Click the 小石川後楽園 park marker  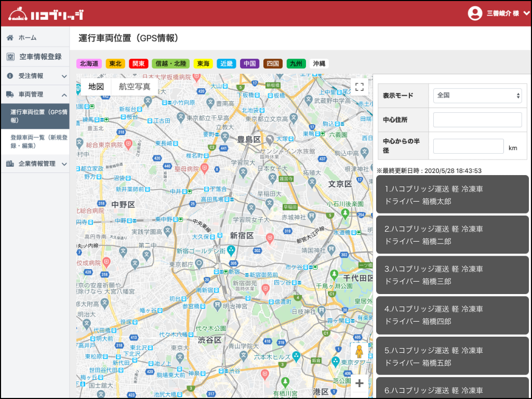pos(345,213)
